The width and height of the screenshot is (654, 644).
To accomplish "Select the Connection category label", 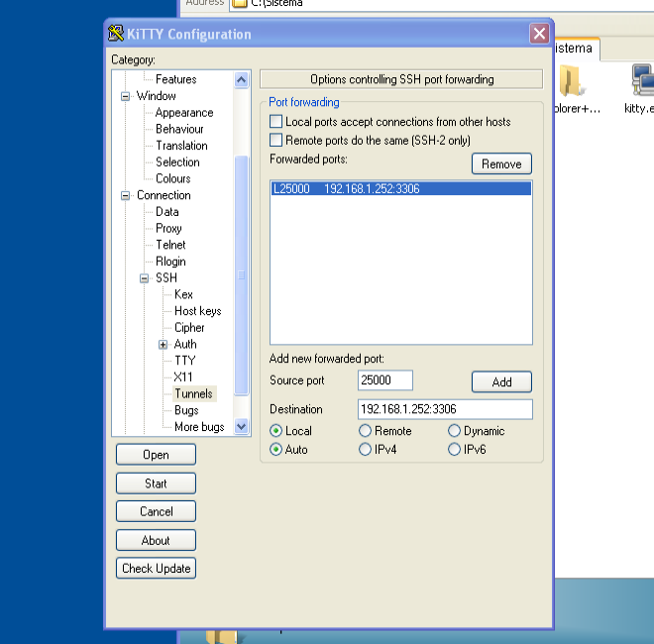I will [163, 195].
